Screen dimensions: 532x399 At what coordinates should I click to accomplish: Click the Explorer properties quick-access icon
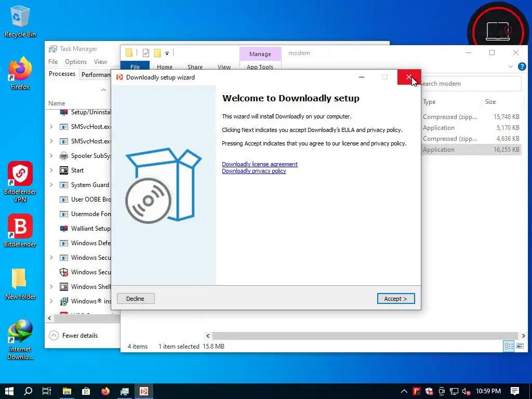coord(146,53)
